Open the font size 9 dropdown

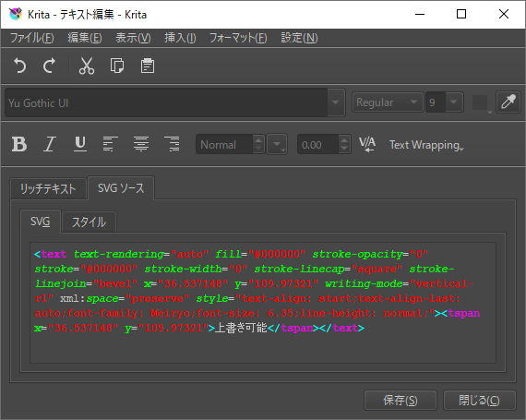pos(453,102)
